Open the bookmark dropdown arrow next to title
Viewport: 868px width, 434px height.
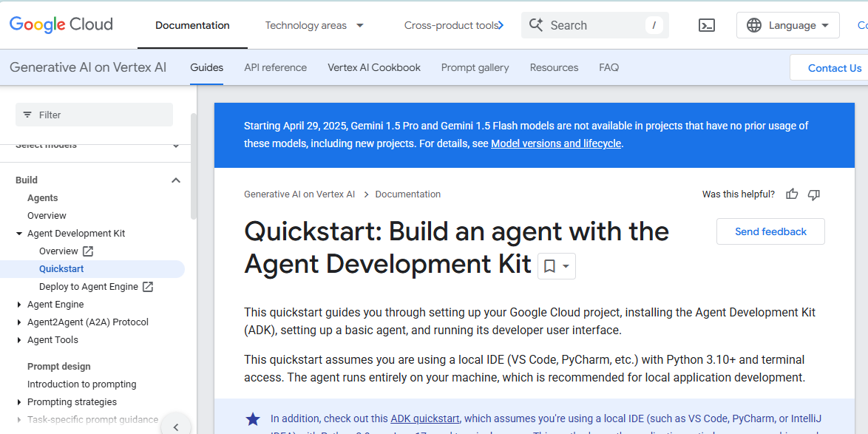click(x=566, y=266)
